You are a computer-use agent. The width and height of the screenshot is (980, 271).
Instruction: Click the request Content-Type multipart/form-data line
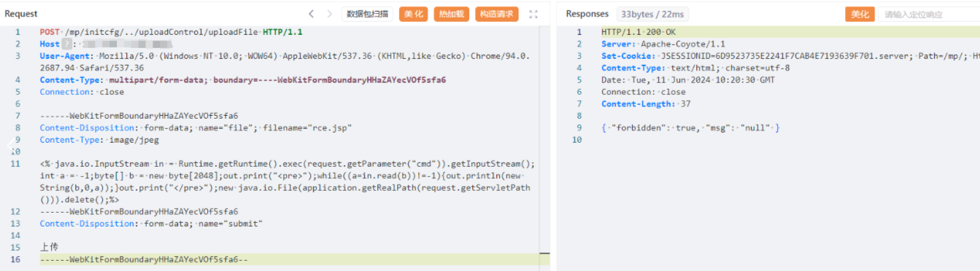tap(243, 79)
